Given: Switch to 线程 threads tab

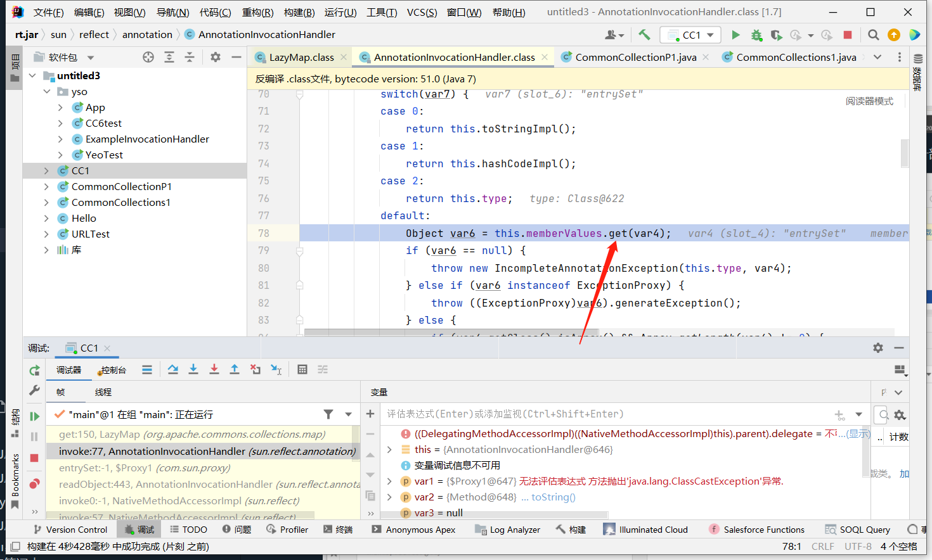Looking at the screenshot, I should point(103,393).
